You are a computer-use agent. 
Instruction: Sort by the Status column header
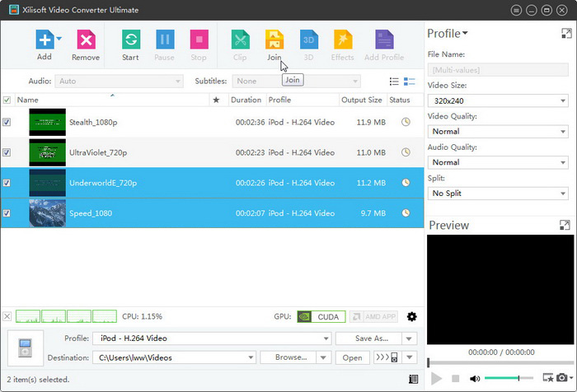405,100
